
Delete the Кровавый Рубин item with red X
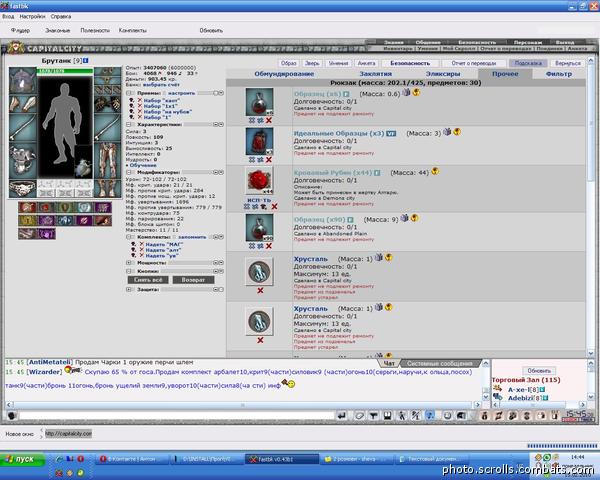(x=274, y=207)
